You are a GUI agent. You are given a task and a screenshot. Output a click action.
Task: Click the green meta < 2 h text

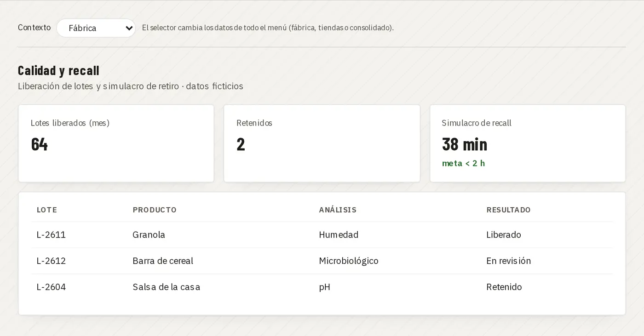point(463,163)
